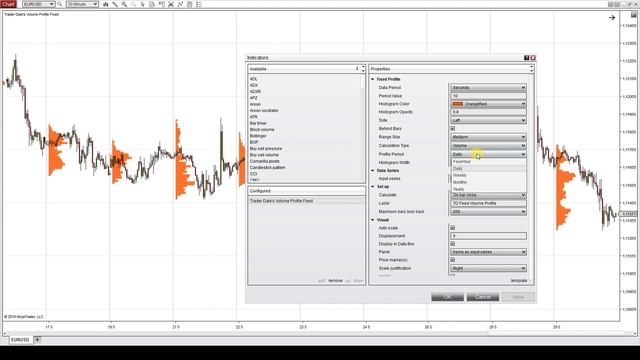This screenshot has width=640, height=360.
Task: Click the Displacement input field
Action: tap(488, 236)
